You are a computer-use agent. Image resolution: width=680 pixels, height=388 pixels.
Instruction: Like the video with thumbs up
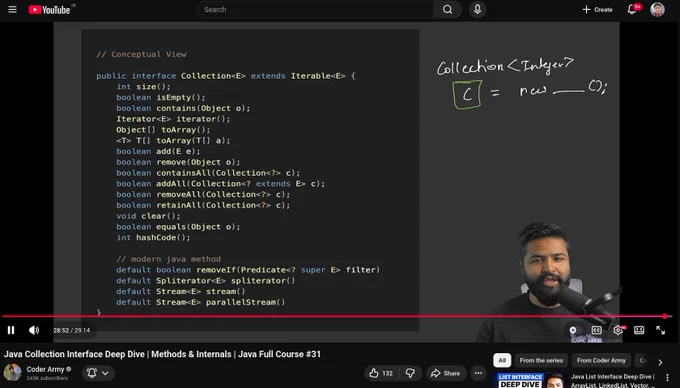[381, 373]
